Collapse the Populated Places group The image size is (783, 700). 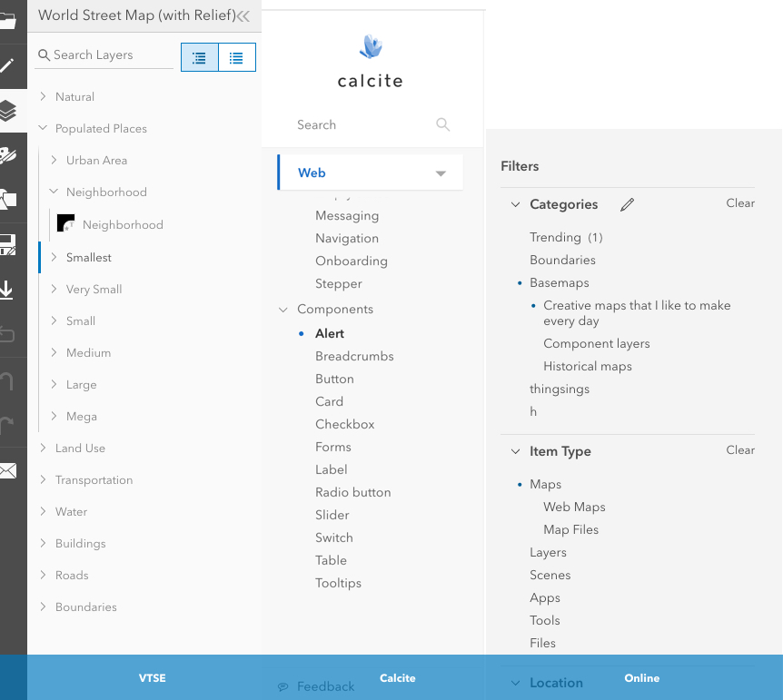[x=43, y=128]
